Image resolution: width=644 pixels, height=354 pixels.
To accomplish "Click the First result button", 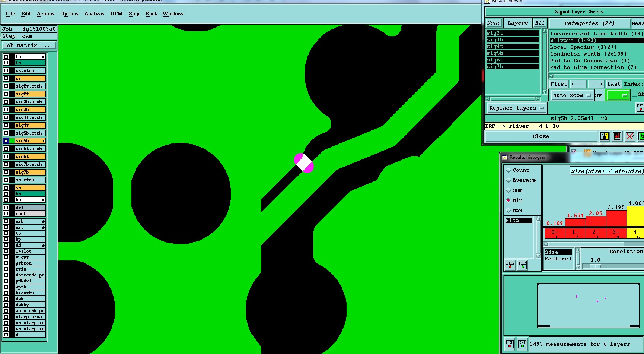I will 559,84.
